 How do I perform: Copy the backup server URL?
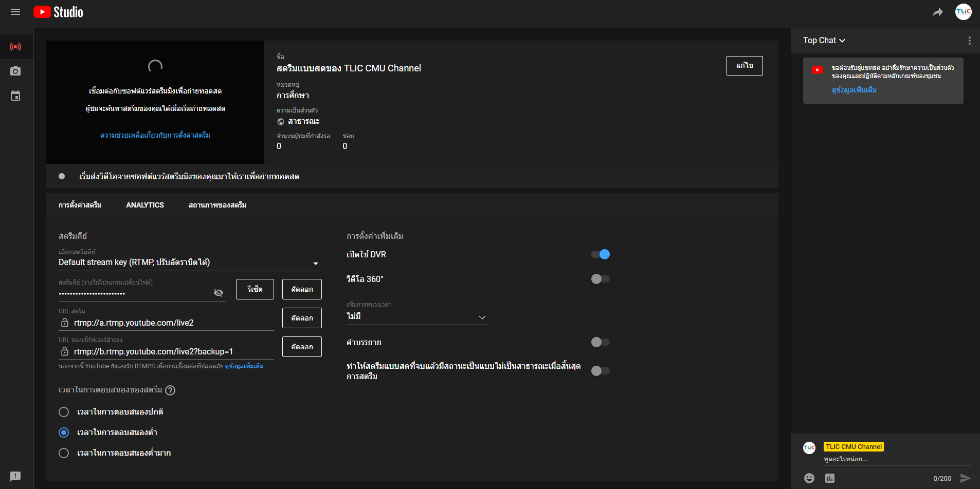(302, 347)
